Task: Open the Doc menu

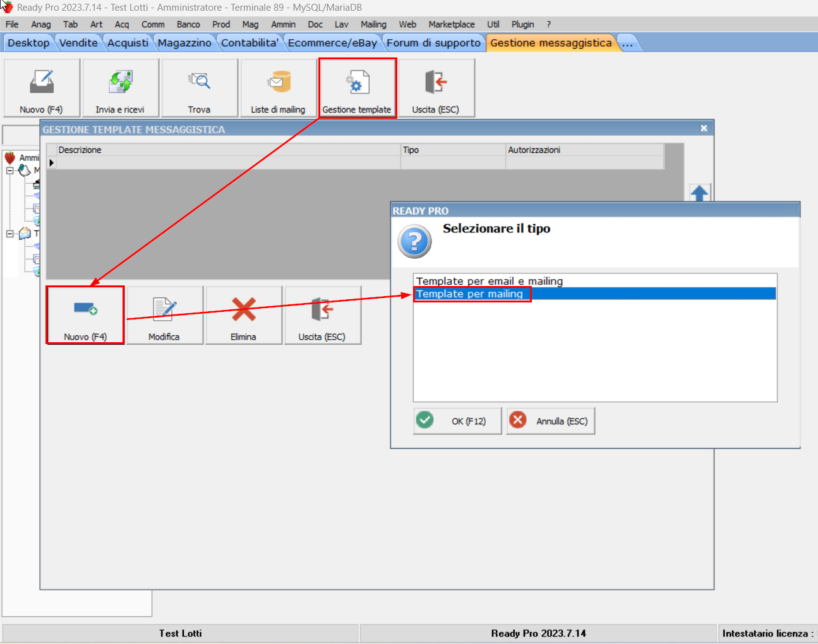Action: point(315,25)
